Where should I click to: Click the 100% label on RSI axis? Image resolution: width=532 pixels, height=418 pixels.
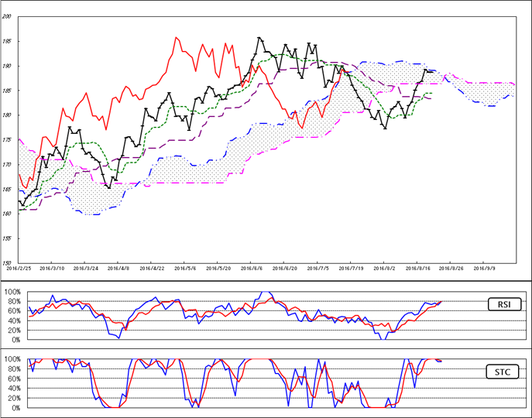pos(12,293)
